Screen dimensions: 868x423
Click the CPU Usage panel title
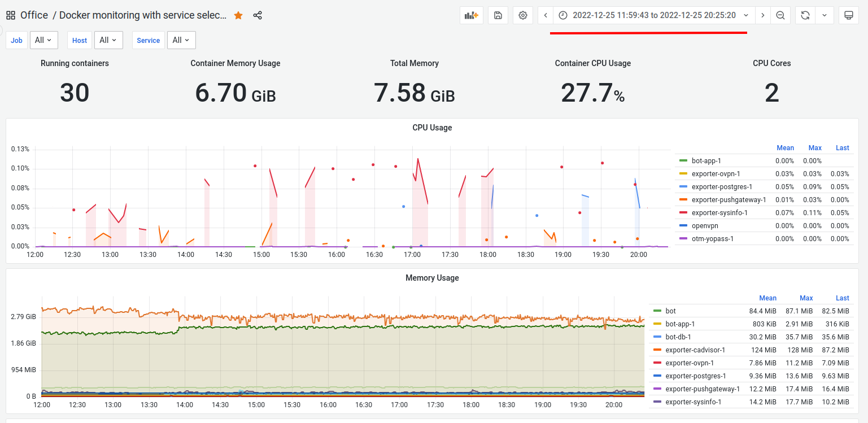click(x=432, y=128)
